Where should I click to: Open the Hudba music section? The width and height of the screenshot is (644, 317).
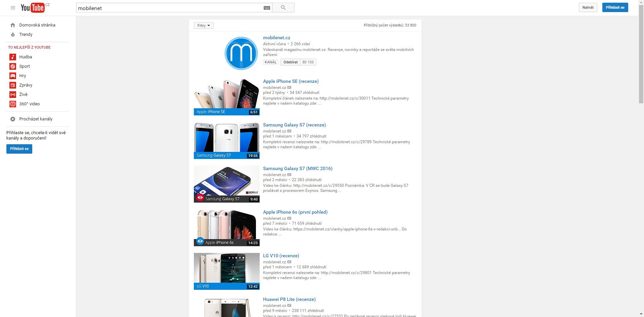point(26,57)
